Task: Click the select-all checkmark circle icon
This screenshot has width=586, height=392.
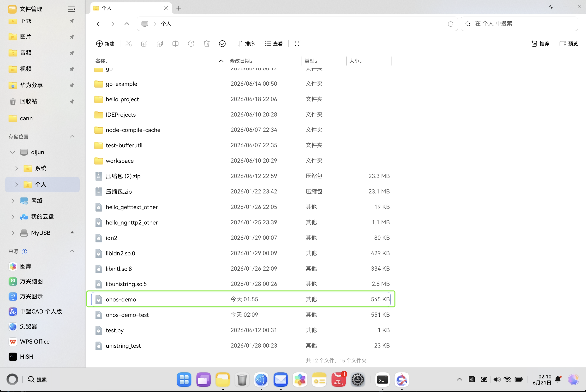Action: pyautogui.click(x=222, y=44)
